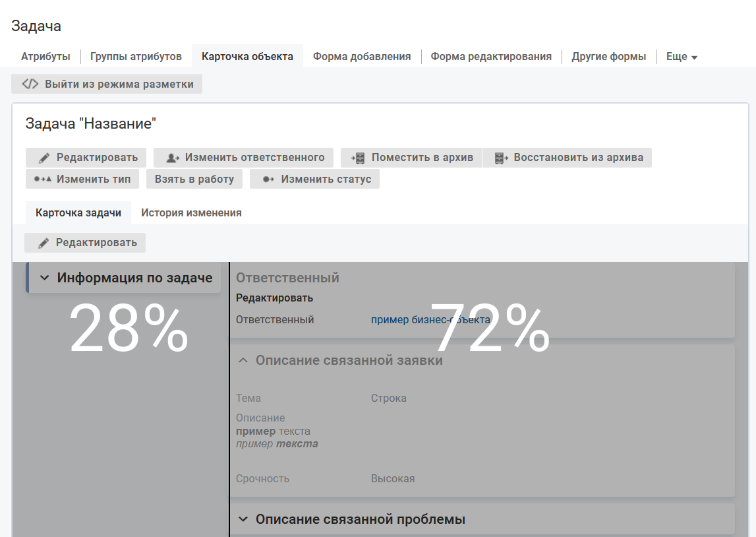Click the column divider between 28% and 72%
The width and height of the screenshot is (756, 537).
click(x=229, y=396)
